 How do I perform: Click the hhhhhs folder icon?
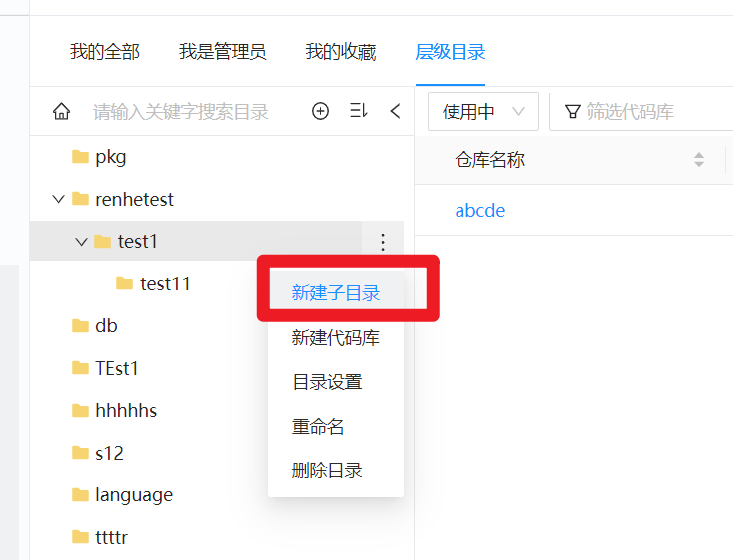click(x=80, y=411)
